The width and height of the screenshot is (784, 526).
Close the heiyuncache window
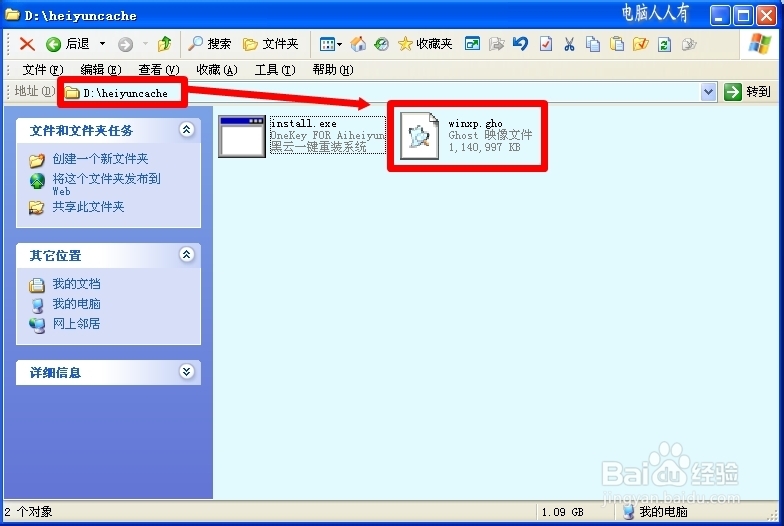(766, 16)
